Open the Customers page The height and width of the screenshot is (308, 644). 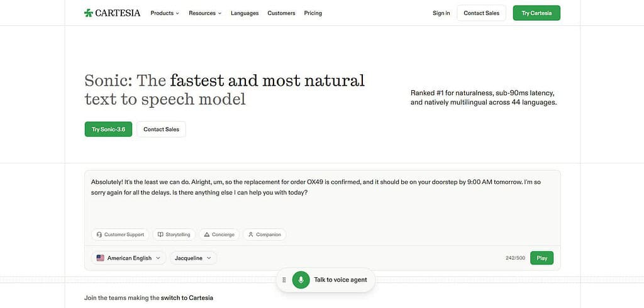click(x=281, y=13)
